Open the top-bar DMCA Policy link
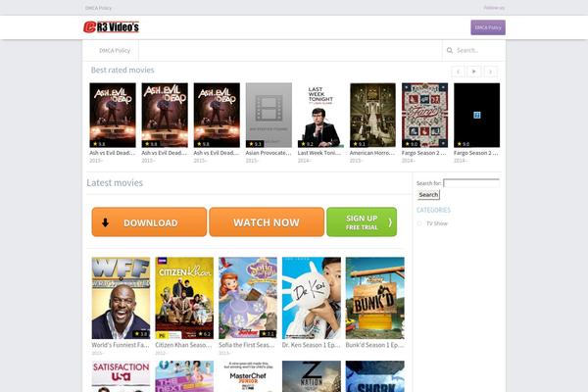This screenshot has height=392, width=588. (98, 8)
